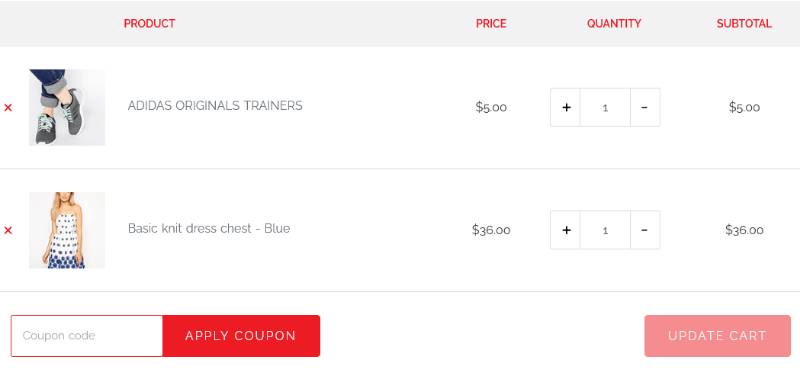Select the knit dress quantity field

point(605,230)
